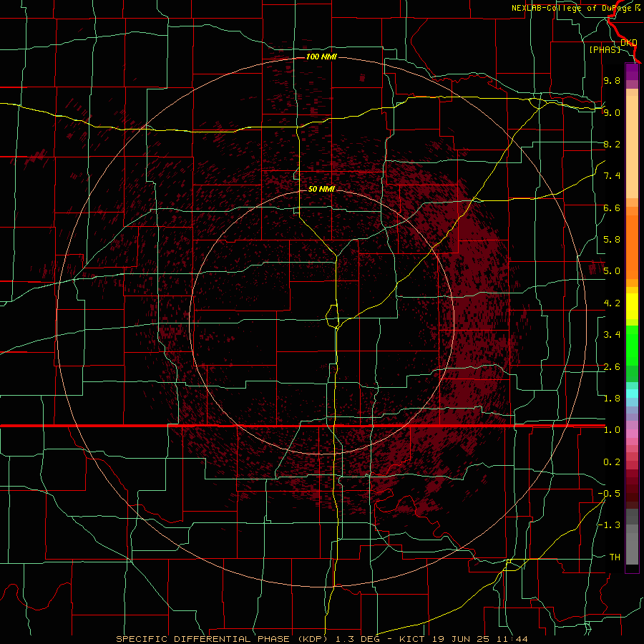Click the 3.4 value on the scale
The height and width of the screenshot is (644, 644).
(x=612, y=335)
